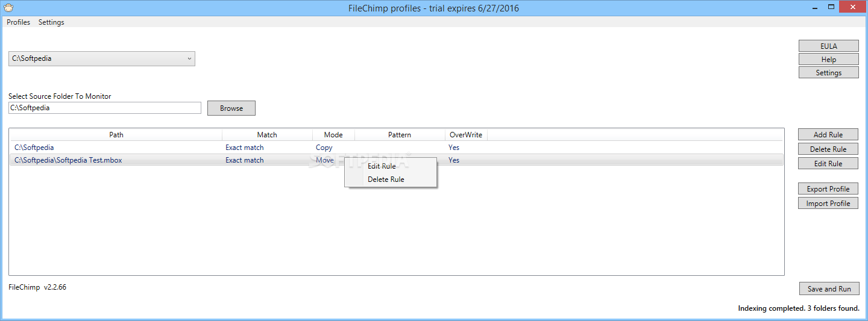Click Exact match in the Test.mbox row

(x=245, y=160)
